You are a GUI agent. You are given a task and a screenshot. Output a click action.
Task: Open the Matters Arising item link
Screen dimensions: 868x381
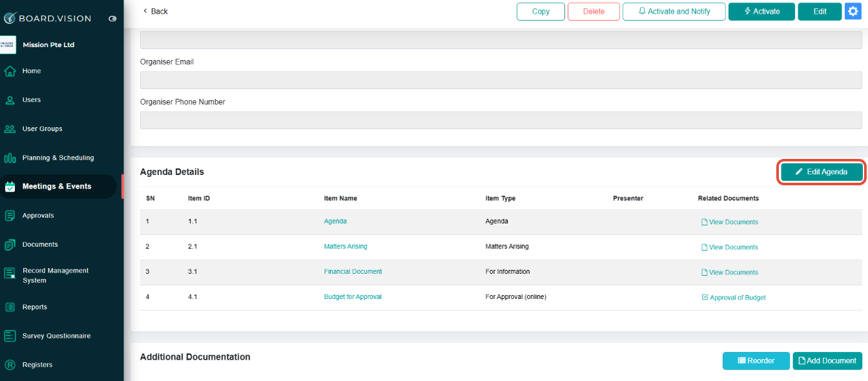(346, 247)
